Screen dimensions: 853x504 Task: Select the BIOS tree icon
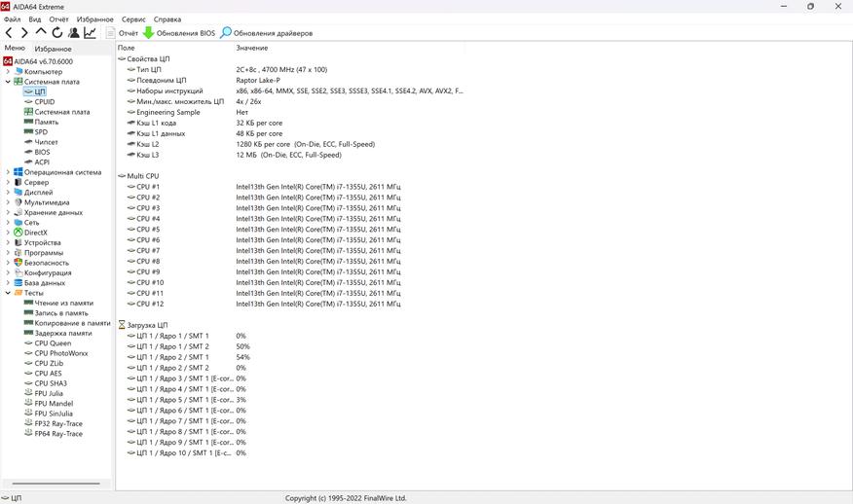click(29, 152)
